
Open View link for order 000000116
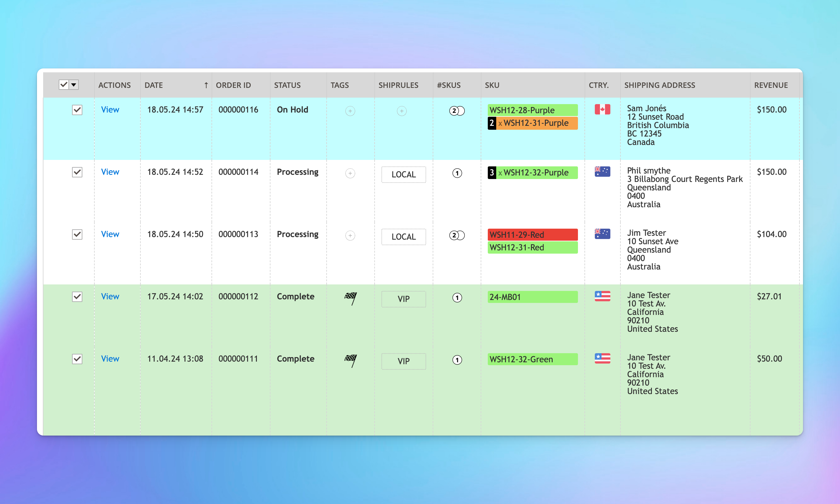click(110, 110)
